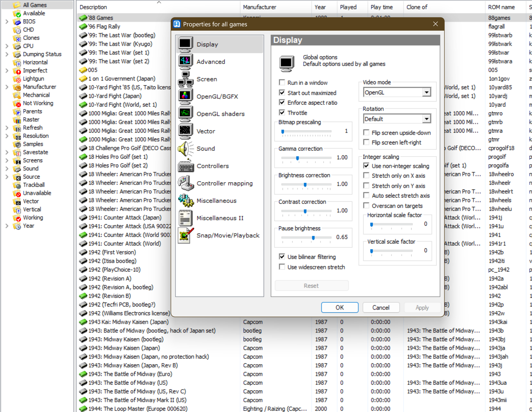Toggle the Throttle checkbox
532x412 pixels.
(x=282, y=113)
